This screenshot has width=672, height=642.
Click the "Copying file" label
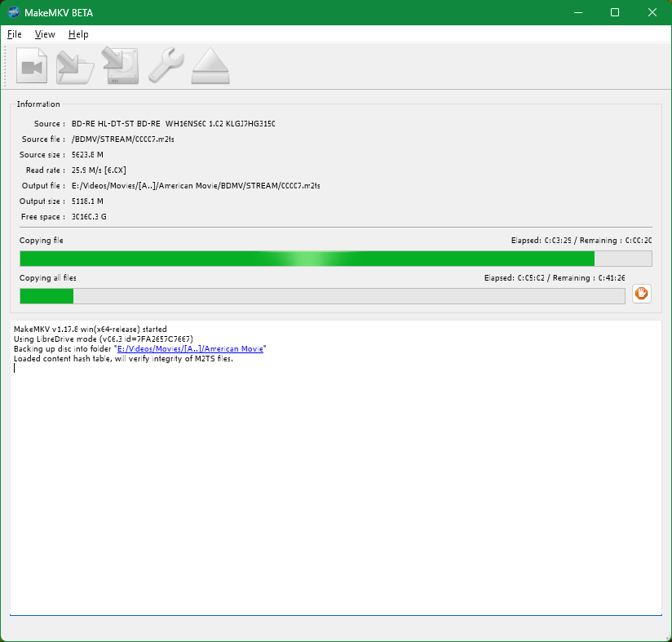(x=41, y=241)
